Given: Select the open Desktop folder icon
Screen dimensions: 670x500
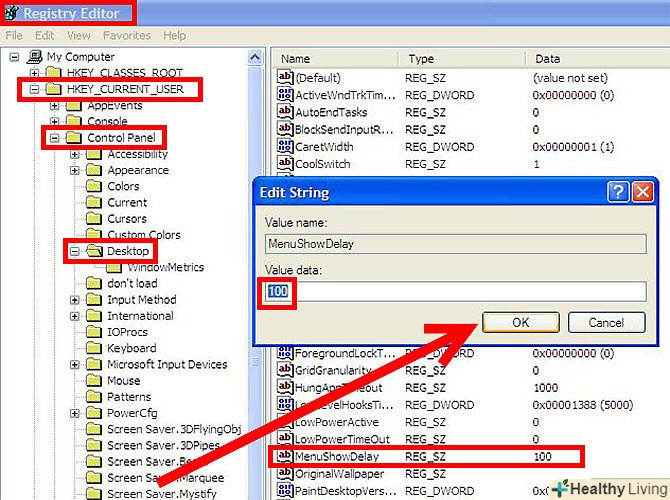Looking at the screenshot, I should point(94,251).
